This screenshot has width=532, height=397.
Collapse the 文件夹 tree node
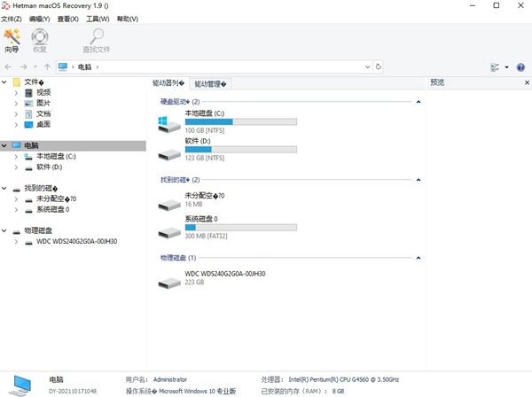click(4, 82)
